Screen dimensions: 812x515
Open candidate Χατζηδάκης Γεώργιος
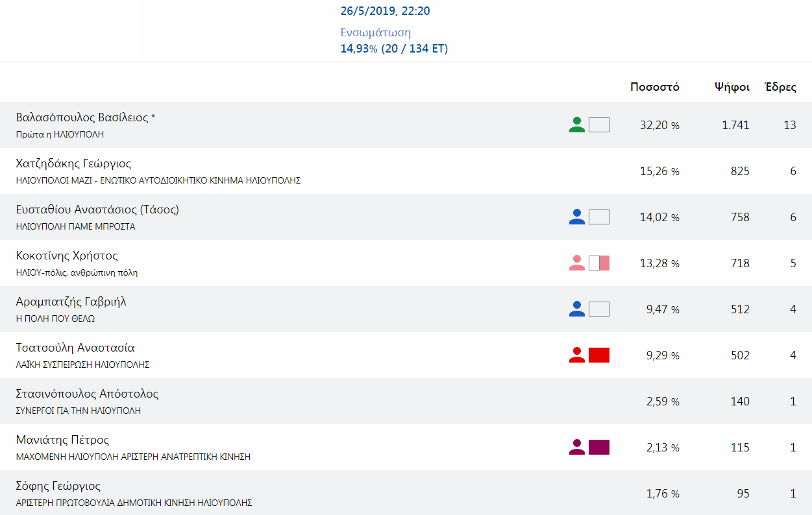406,171
